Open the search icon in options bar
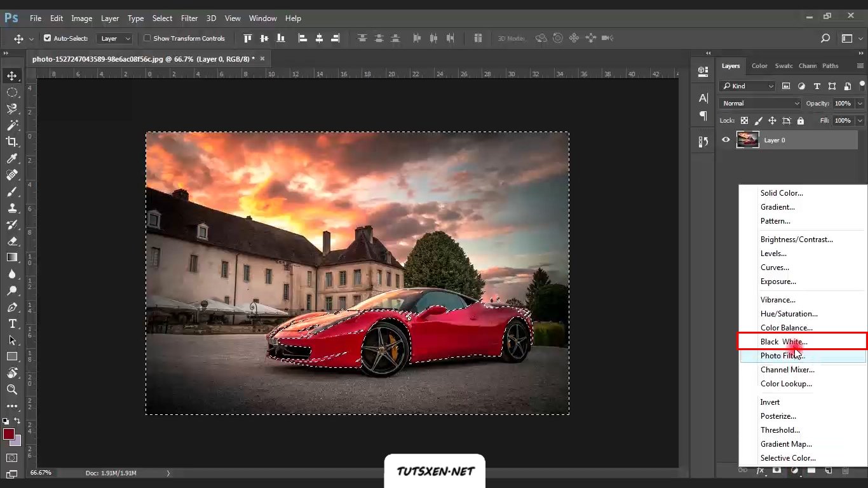The image size is (868, 488). click(825, 38)
